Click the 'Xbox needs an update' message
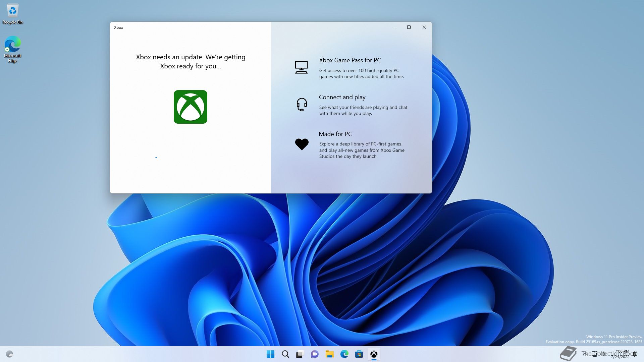The image size is (644, 362). tap(191, 62)
